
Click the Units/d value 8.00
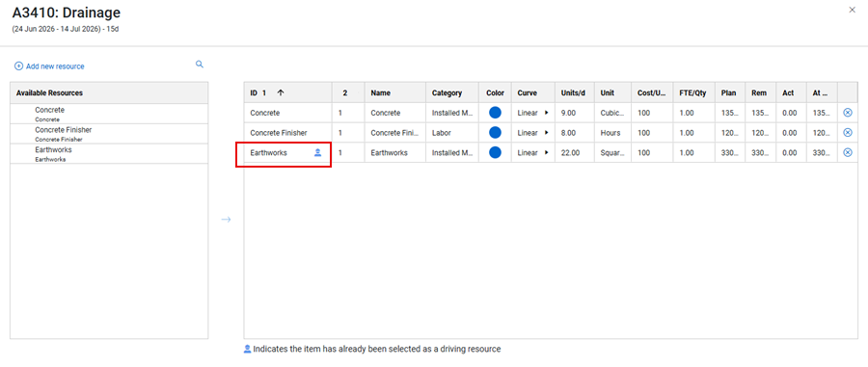(x=575, y=133)
